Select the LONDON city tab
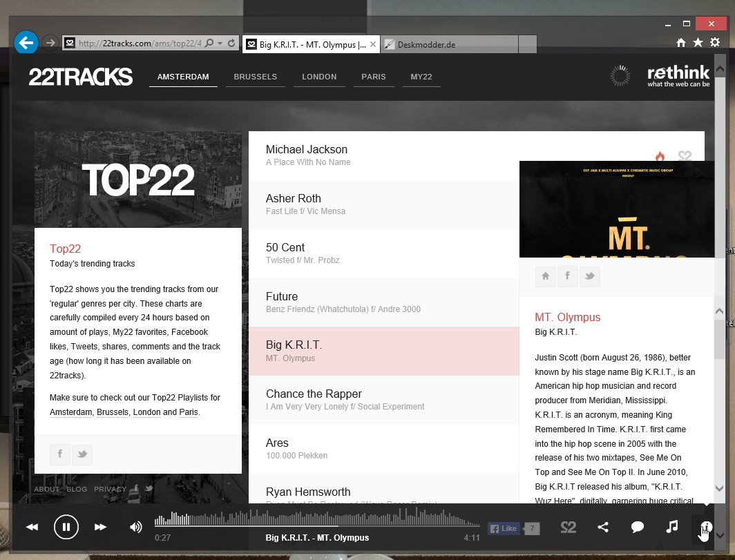Screen dimensions: 735x560 tap(319, 77)
